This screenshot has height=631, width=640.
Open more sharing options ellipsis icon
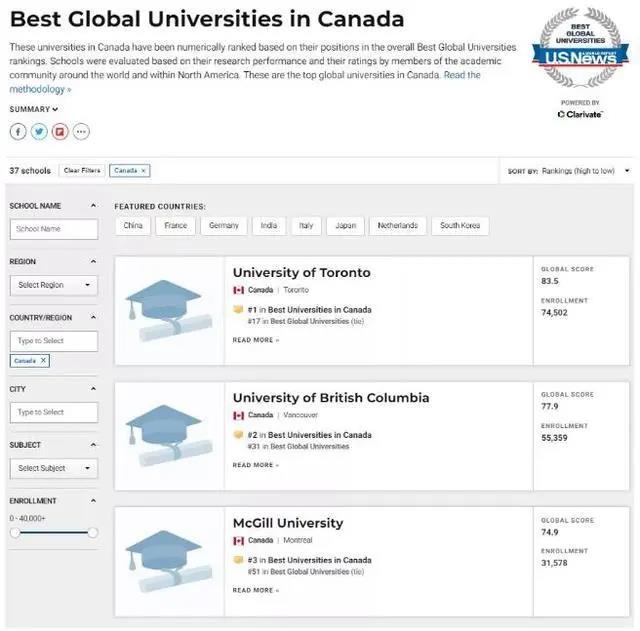81,132
